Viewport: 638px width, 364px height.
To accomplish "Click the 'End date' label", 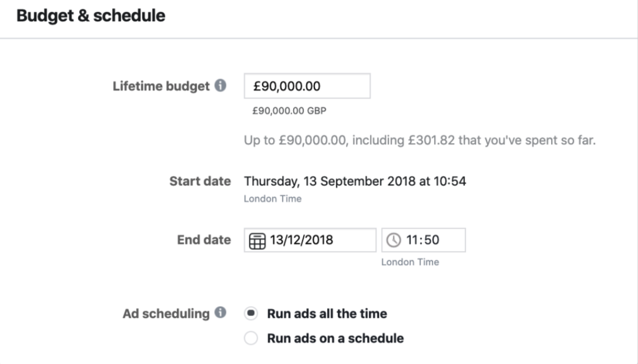I will point(203,240).
